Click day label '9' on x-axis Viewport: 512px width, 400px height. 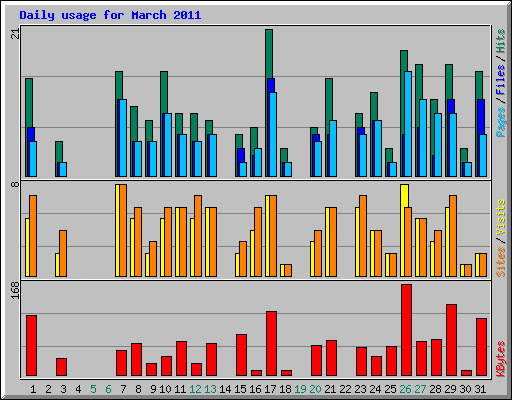(153, 389)
